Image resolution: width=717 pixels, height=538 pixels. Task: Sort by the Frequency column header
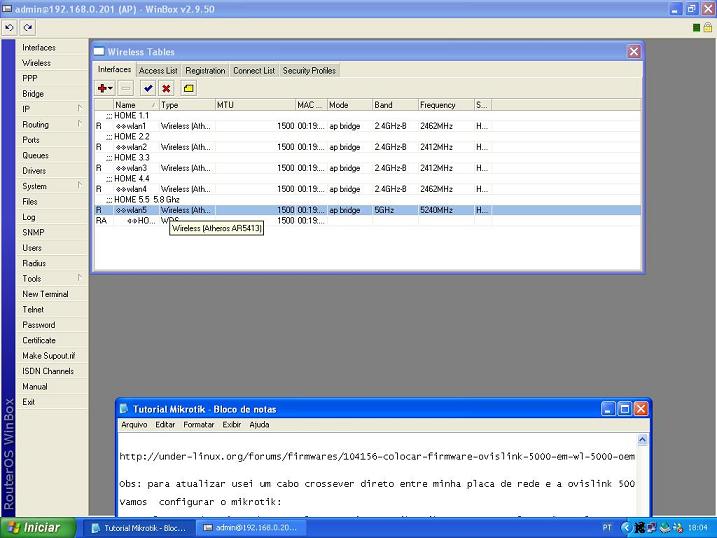click(445, 105)
